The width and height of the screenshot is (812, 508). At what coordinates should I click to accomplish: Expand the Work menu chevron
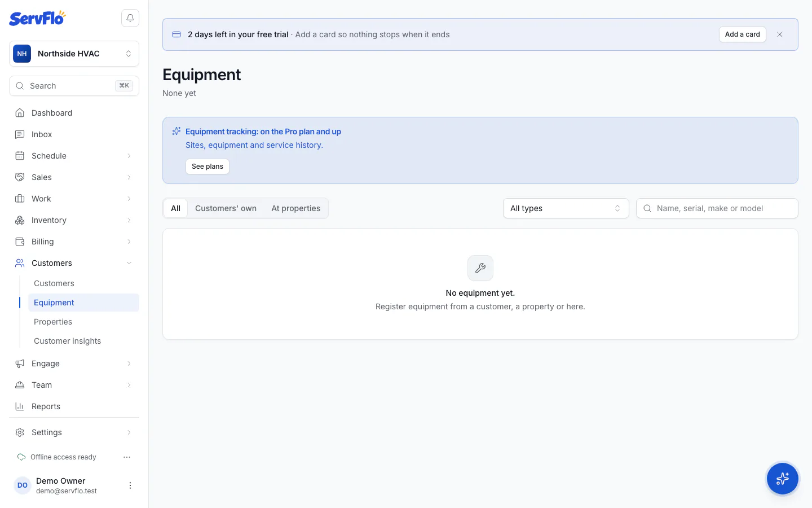point(129,199)
